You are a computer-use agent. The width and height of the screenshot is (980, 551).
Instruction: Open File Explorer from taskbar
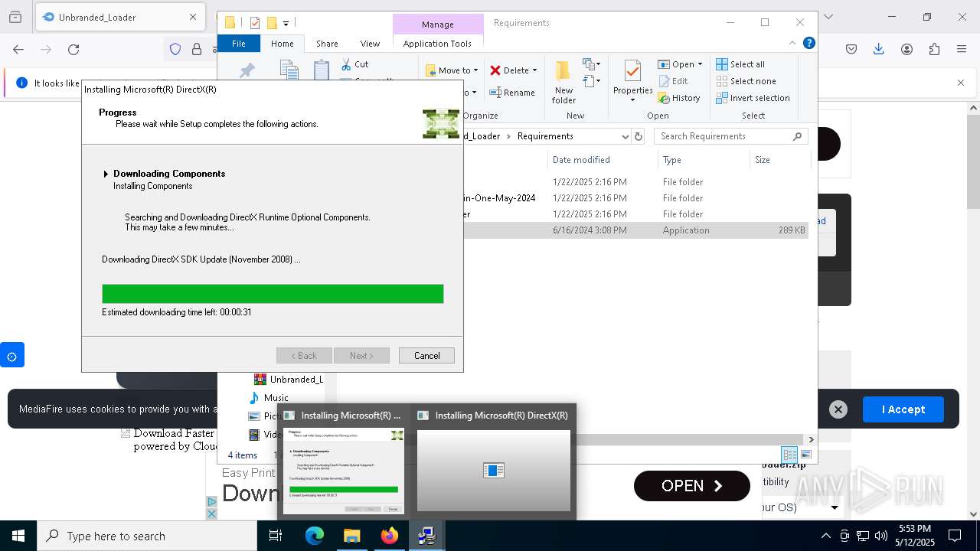point(352,536)
